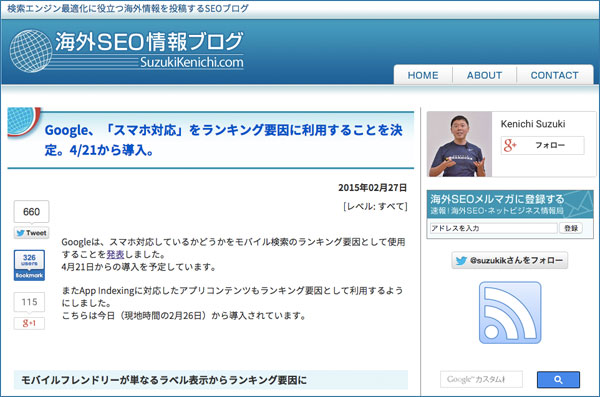Click the 登録 subscribe button
This screenshot has width=600, height=397.
571,228
